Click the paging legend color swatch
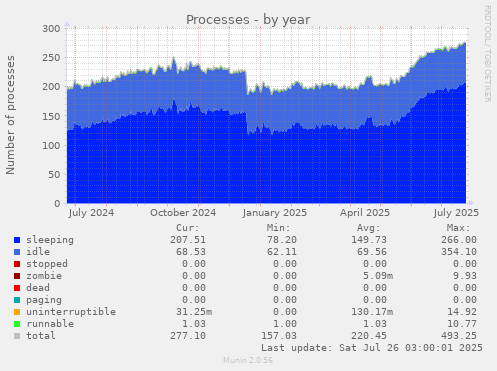The image size is (497, 371). click(x=17, y=300)
